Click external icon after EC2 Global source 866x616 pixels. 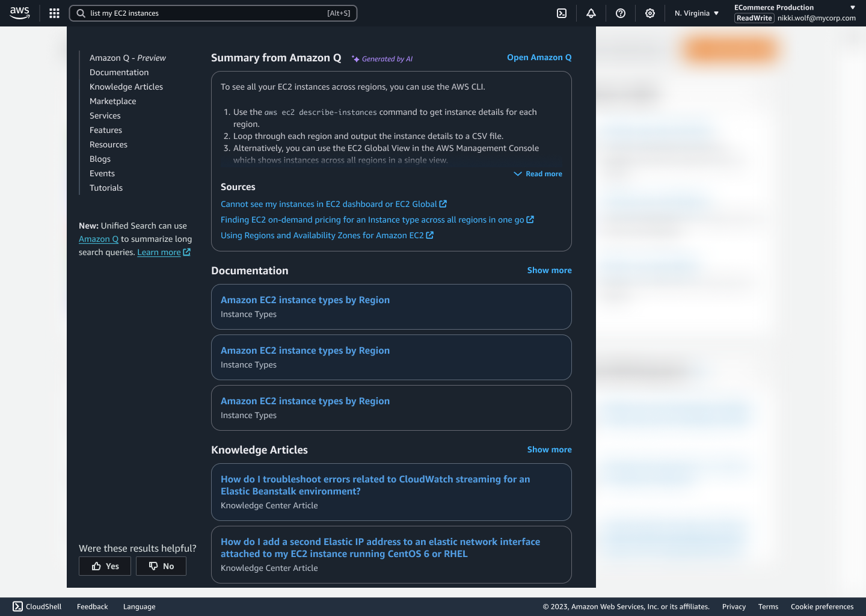(x=443, y=204)
